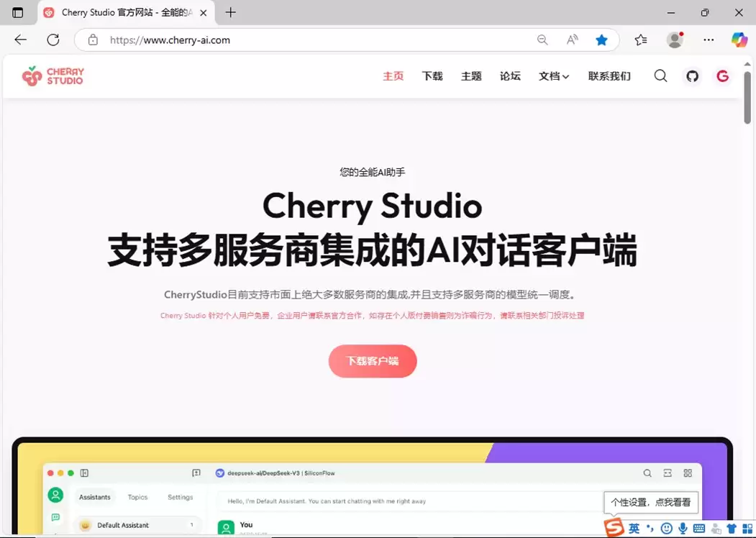
Task: Open the Copilot sidebar icon
Action: pos(739,40)
